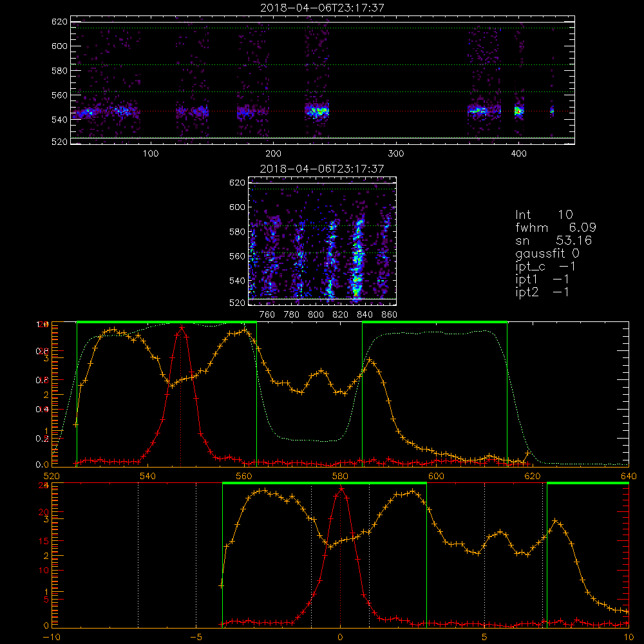Screen dimensions: 644x644
Task: Click x-axis label 560 on the profile plot
Action: click(x=244, y=477)
